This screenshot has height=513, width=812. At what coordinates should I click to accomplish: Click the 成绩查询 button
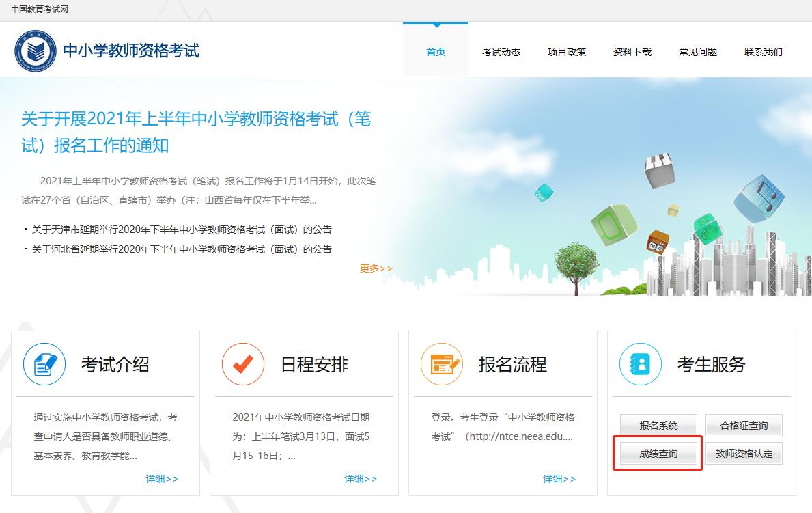tap(659, 454)
